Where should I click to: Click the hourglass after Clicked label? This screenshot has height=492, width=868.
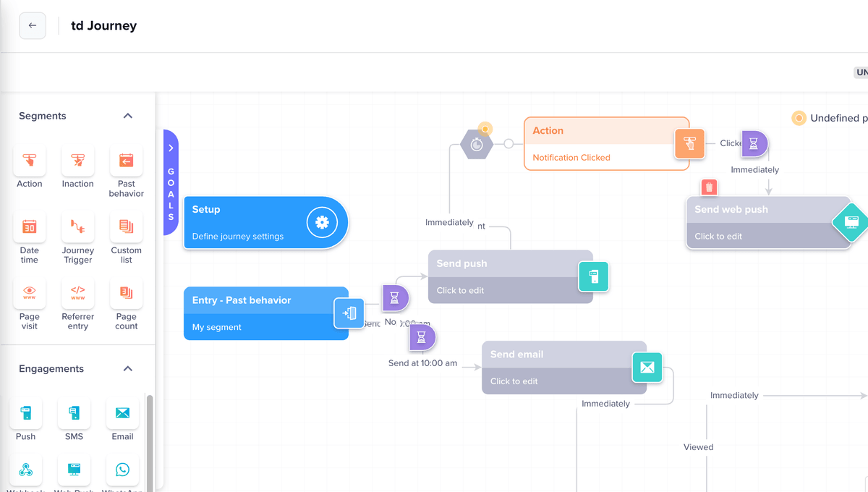754,143
